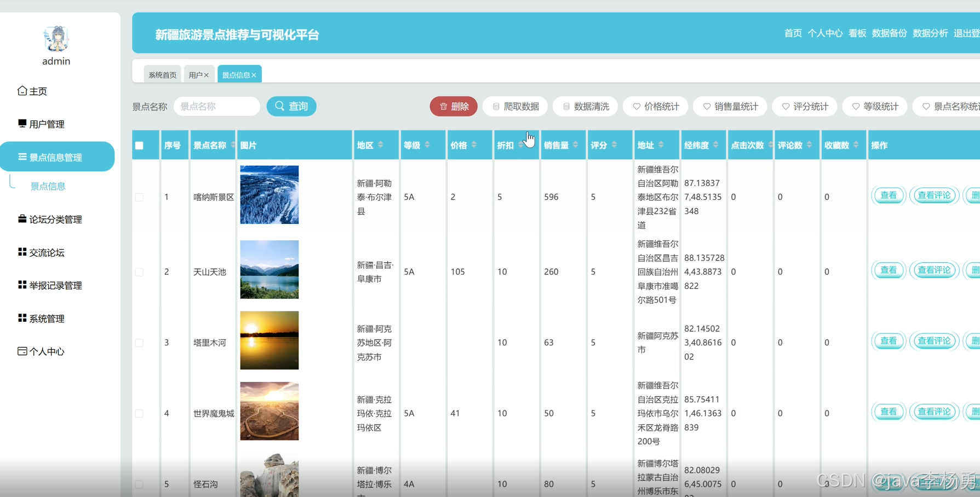Switch to the 系统首页 tab
This screenshot has height=497, width=980.
163,74
